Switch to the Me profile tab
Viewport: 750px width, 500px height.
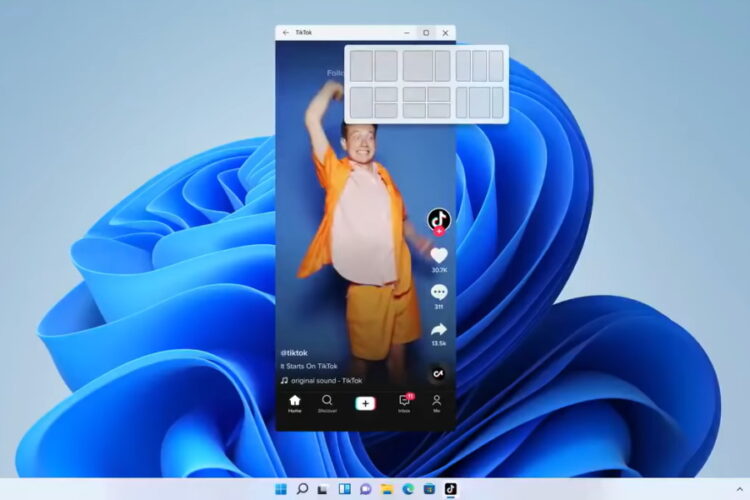(x=436, y=404)
